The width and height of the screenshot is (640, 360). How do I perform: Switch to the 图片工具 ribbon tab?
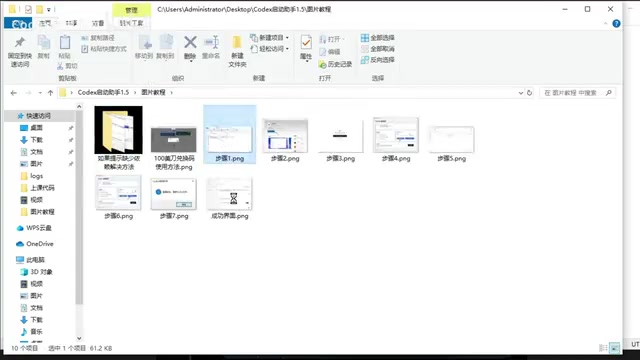131,23
